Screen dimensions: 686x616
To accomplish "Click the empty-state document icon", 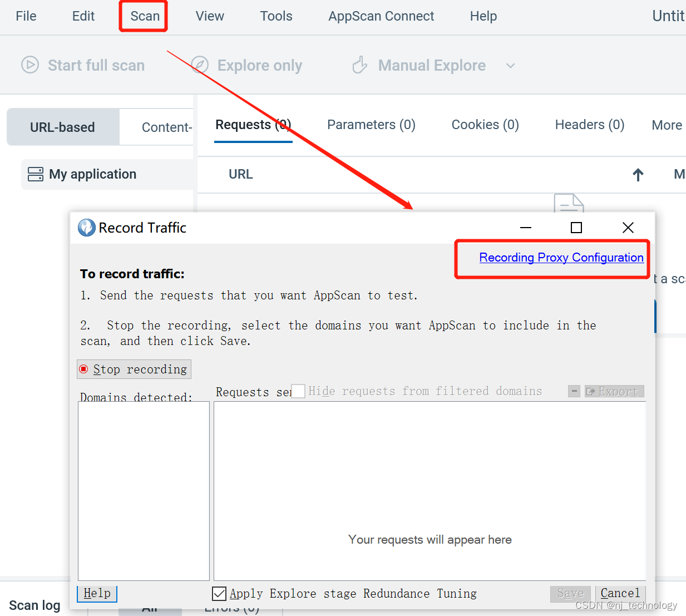I will pyautogui.click(x=569, y=203).
